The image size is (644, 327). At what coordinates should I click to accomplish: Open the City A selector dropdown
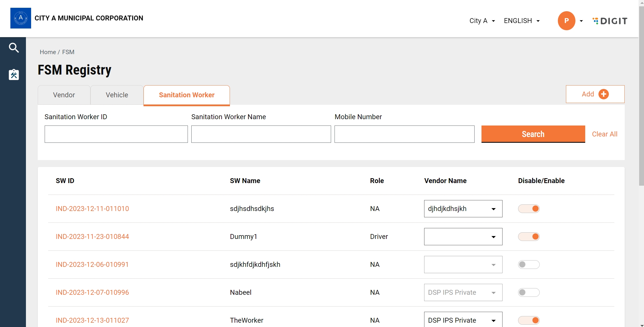482,21
